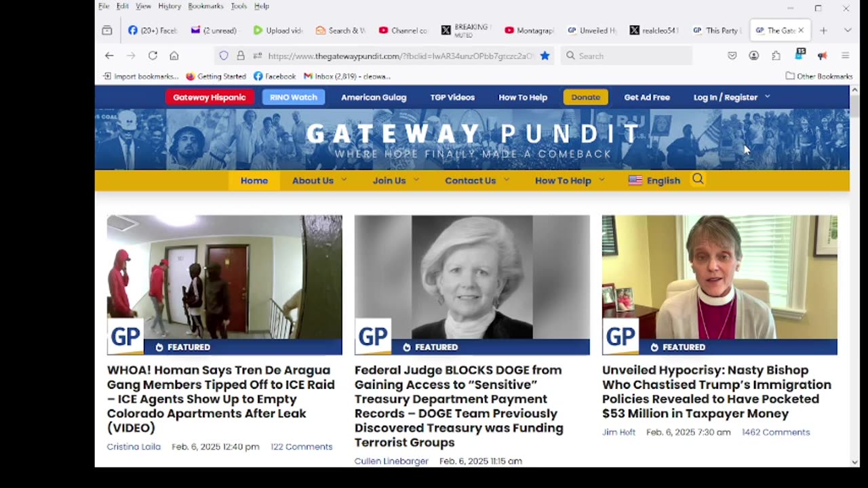Image resolution: width=868 pixels, height=488 pixels.
Task: Click the blue bookmark star
Action: 545,56
